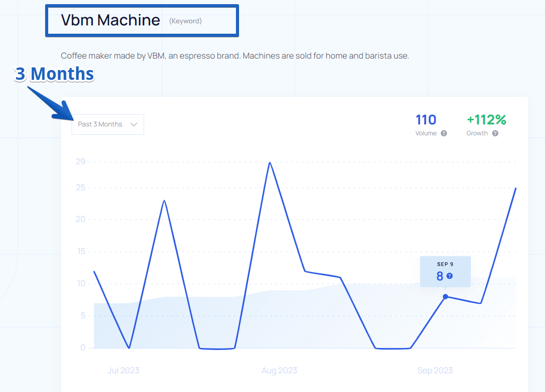This screenshot has width=545, height=392.
Task: Click the Growth help question mark icon
Action: click(495, 133)
